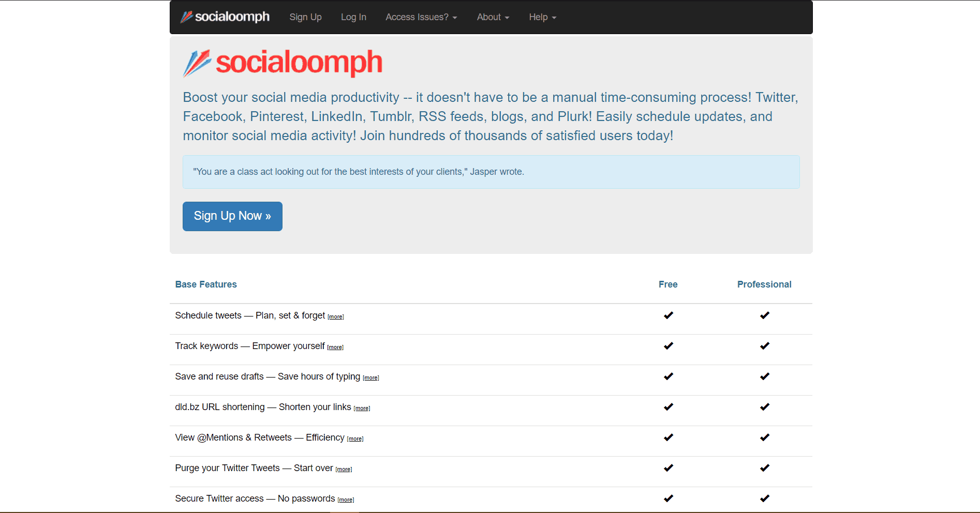Click Free checkmark for dld.bz URL shortening
This screenshot has width=980, height=513.
[x=669, y=406]
